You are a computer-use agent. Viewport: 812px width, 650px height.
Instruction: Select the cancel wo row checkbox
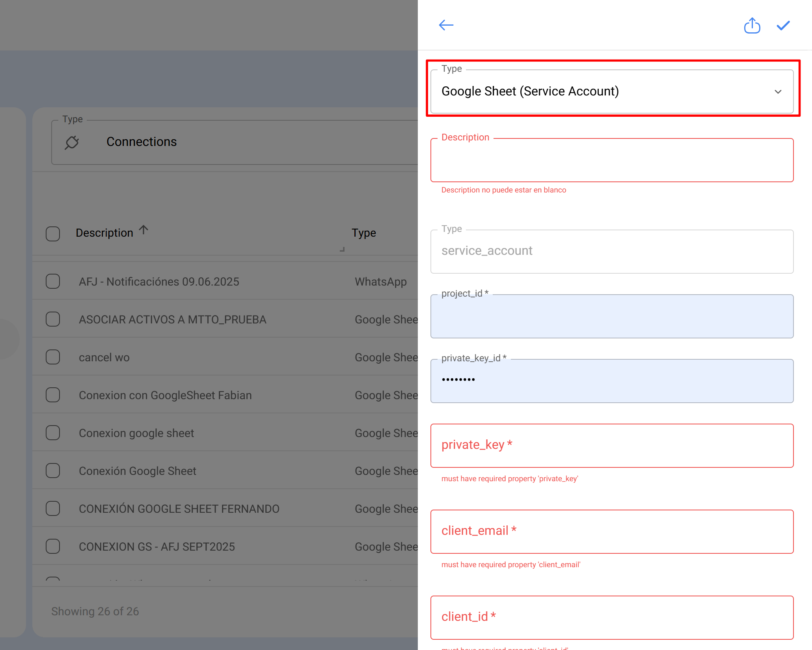click(x=53, y=357)
